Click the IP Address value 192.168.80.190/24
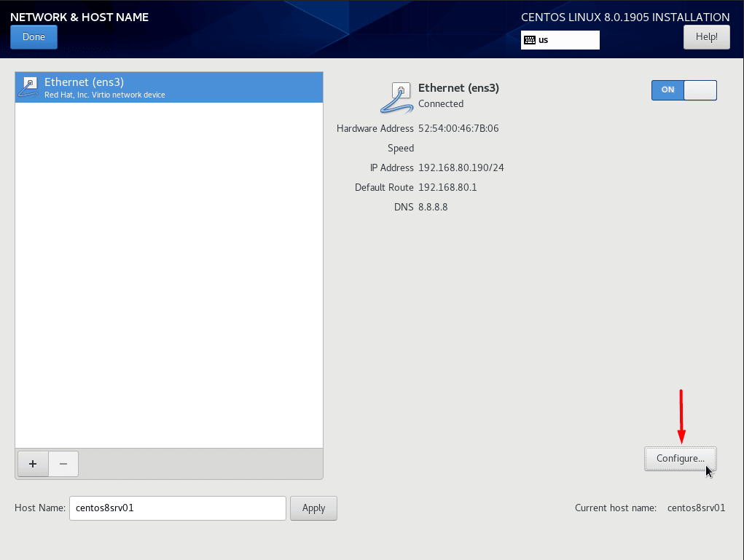This screenshot has width=744, height=560. point(461,168)
